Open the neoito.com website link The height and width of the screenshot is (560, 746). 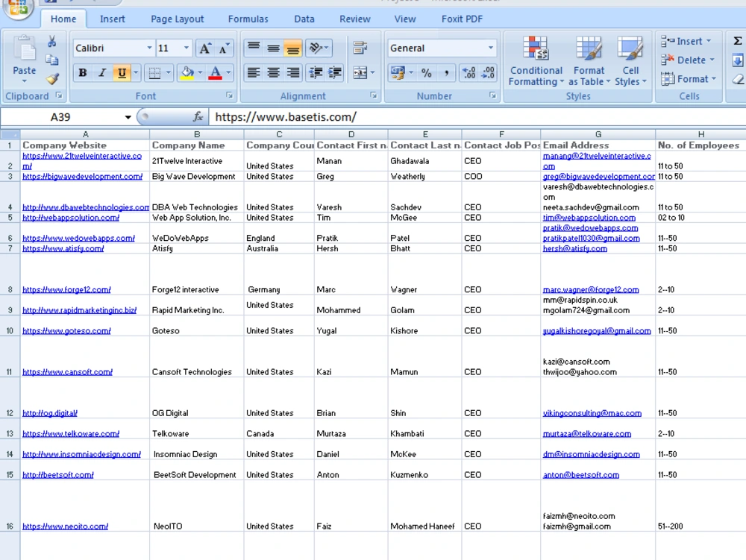[65, 526]
